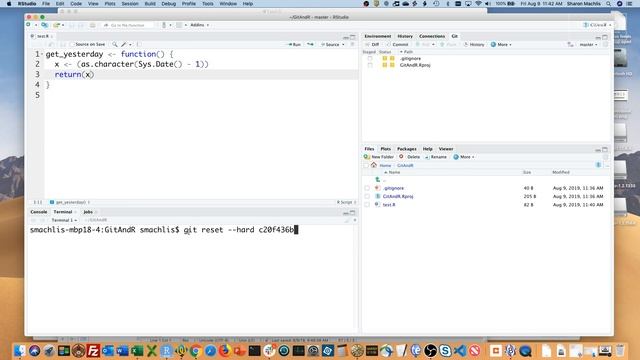Switch to the History tab
This screenshot has height=360, width=640.
(x=405, y=36)
